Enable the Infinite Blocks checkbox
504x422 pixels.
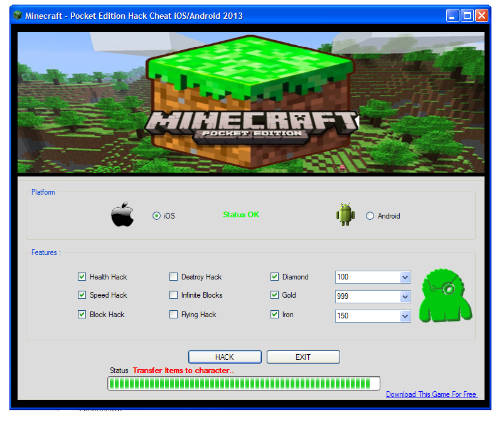tap(174, 295)
